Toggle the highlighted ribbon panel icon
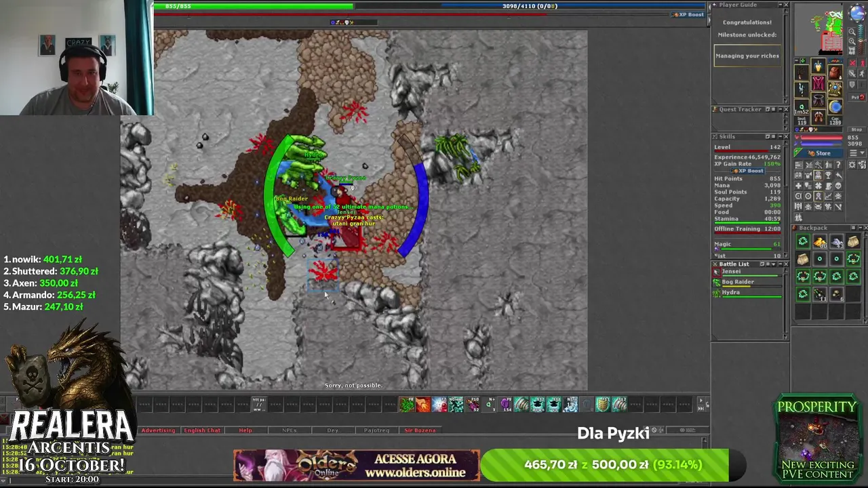The image size is (868, 488). [818, 196]
